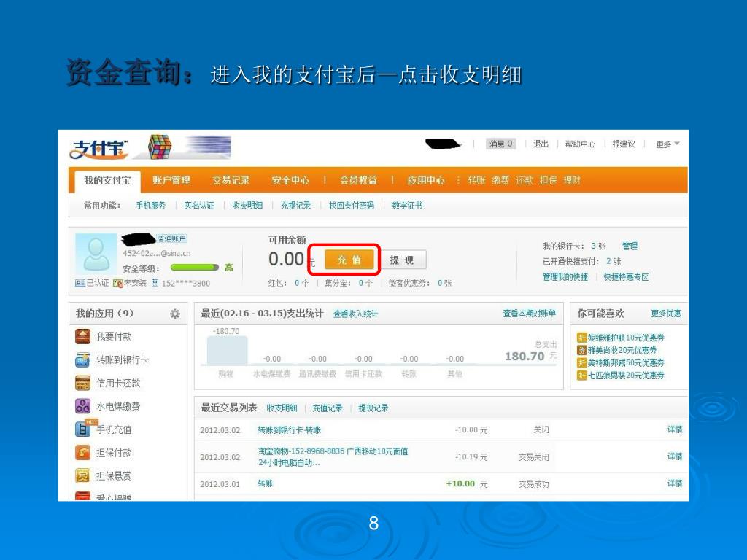The width and height of the screenshot is (747, 560).
Task: Click 缴费 shortcut in orange bar
Action: pos(500,181)
